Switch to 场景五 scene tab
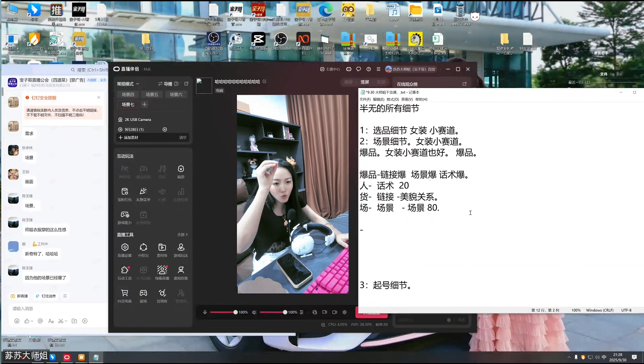The width and height of the screenshot is (644, 364). (152, 94)
